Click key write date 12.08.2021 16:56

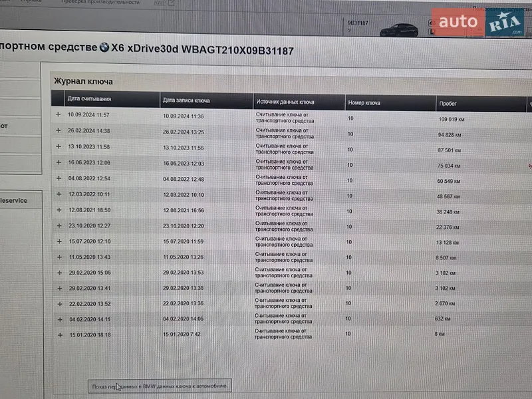(184, 211)
